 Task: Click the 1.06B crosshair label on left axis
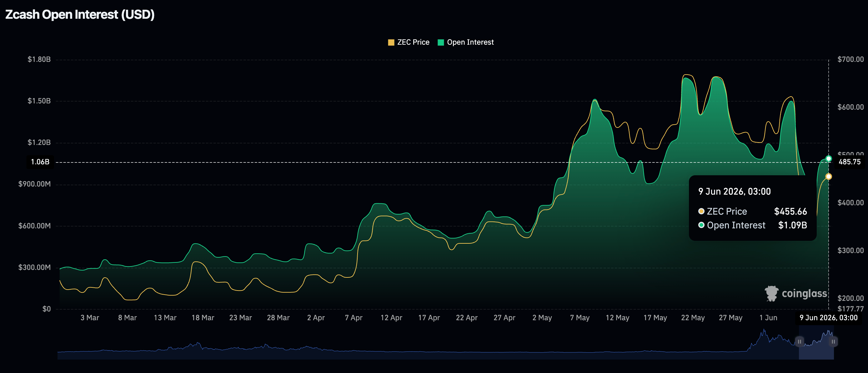[40, 162]
